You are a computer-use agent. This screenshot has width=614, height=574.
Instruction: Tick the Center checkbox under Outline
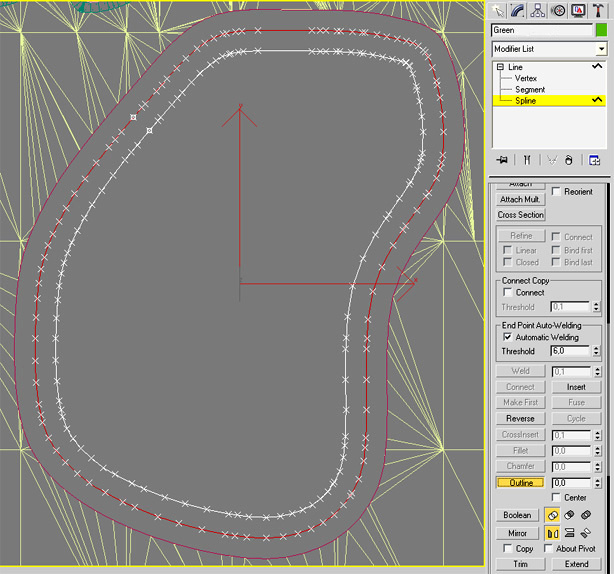(555, 498)
